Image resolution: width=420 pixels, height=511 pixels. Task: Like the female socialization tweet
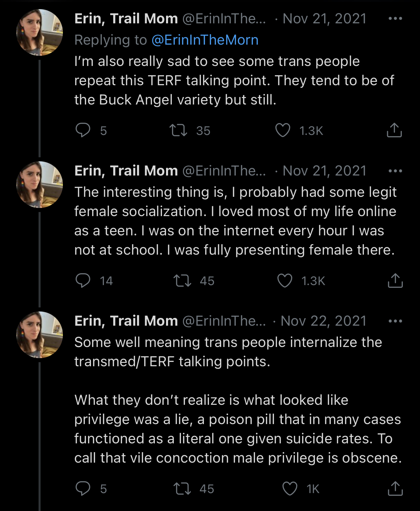285,281
